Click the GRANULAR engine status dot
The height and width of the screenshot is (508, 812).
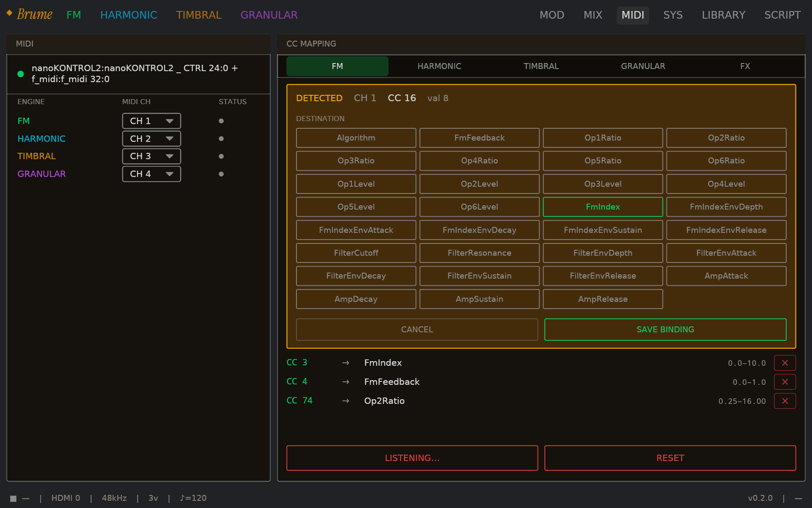point(221,174)
